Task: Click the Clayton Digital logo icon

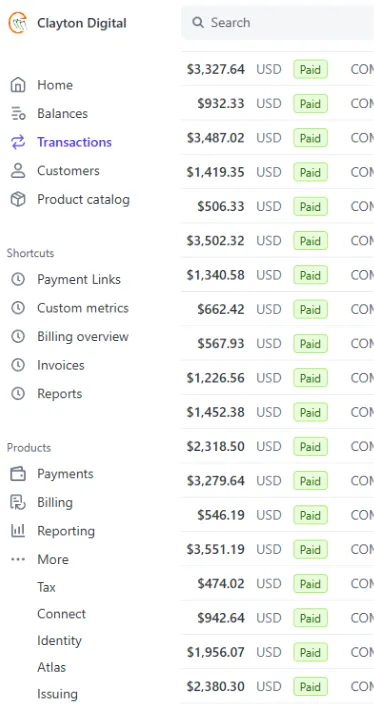Action: tap(18, 23)
